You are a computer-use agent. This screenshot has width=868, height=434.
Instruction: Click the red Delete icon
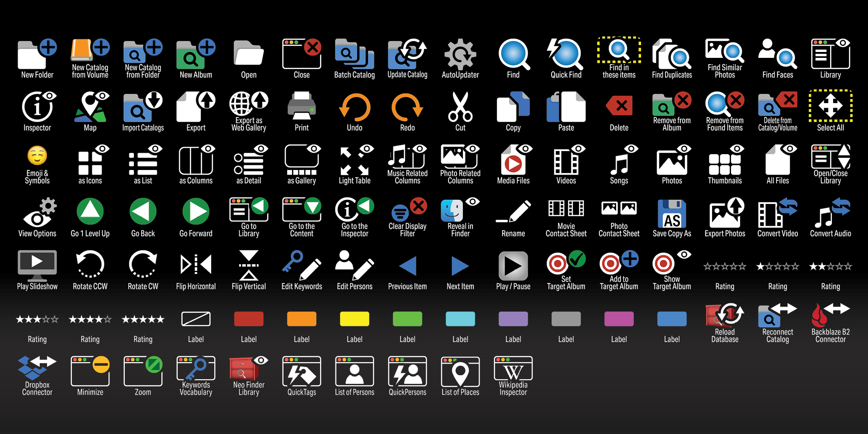point(619,106)
